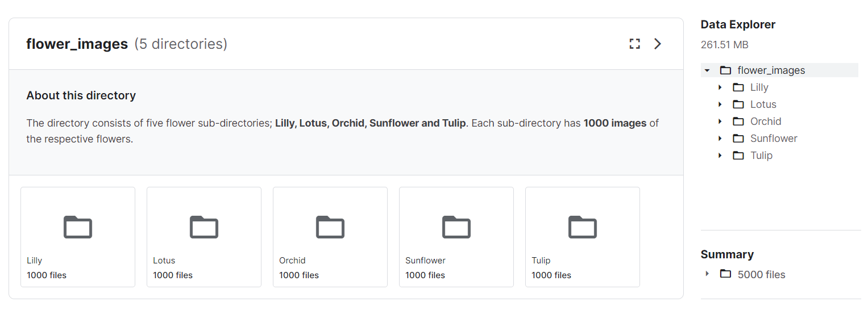This screenshot has width=868, height=327.
Task: Collapse the flower_images tree node
Action: click(707, 70)
